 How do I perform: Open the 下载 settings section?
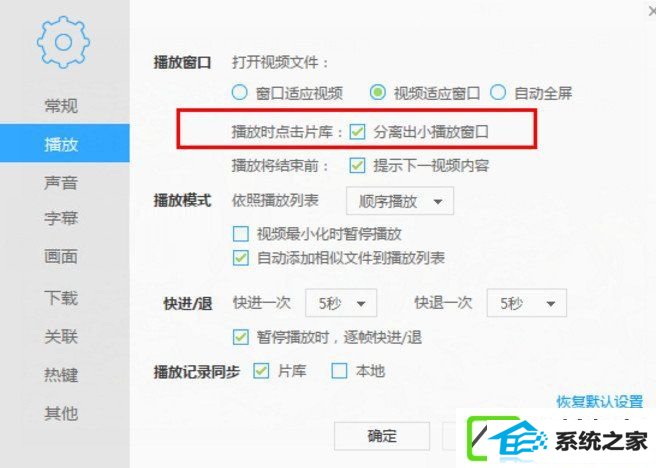(x=61, y=298)
